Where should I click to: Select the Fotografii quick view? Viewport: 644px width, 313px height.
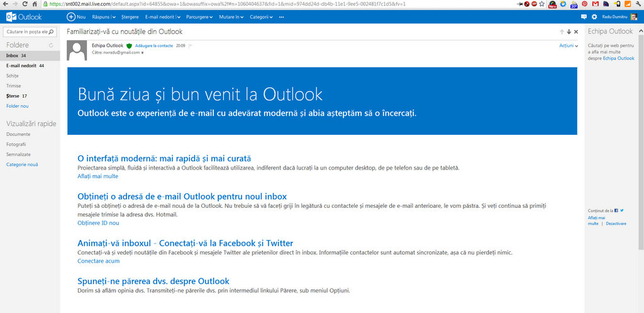tap(16, 144)
